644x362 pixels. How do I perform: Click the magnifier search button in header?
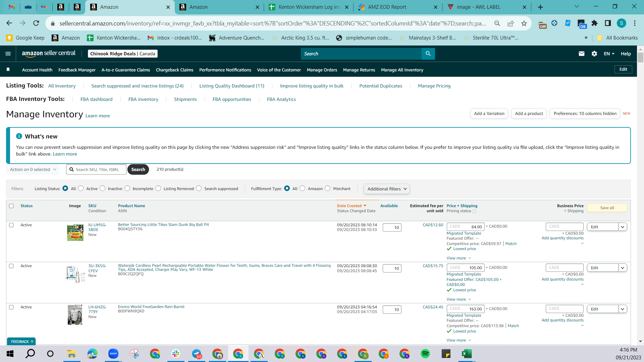click(x=428, y=54)
